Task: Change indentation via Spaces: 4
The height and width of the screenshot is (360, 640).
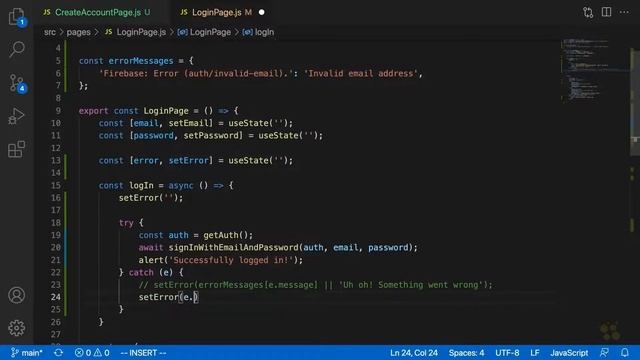Action: 466,353
